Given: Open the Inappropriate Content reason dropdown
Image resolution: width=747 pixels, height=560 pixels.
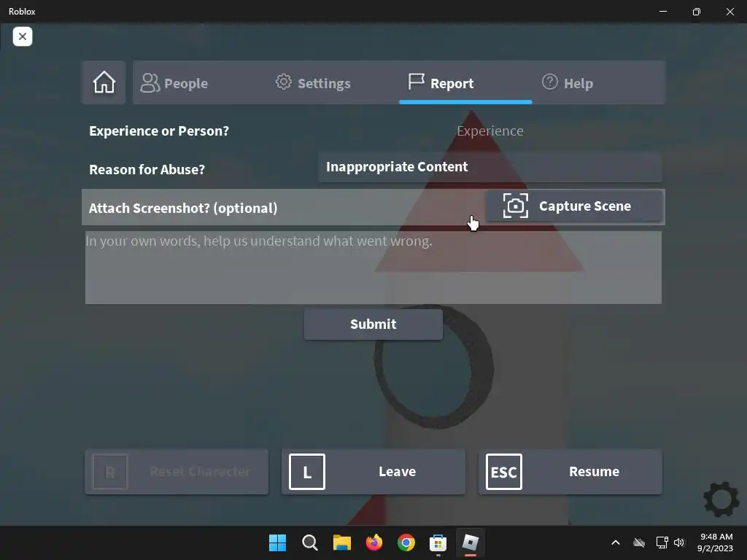Looking at the screenshot, I should (x=489, y=167).
